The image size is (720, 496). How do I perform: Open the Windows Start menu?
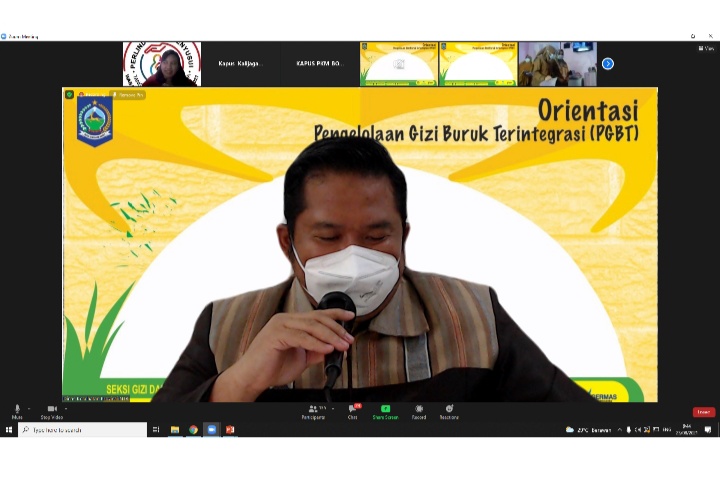[8, 430]
